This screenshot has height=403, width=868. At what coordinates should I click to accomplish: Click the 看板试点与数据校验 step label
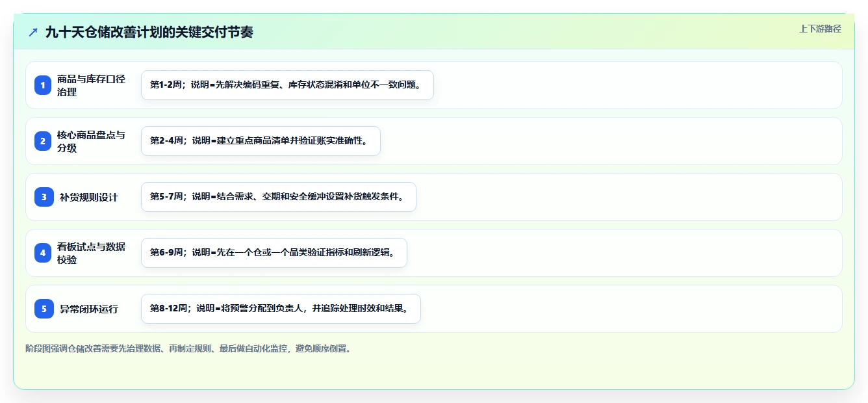[92, 253]
